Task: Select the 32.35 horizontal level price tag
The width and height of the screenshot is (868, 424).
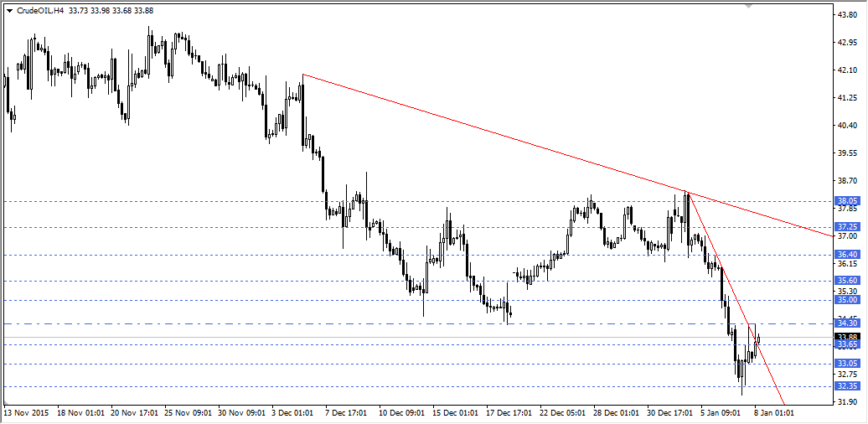Action: coord(847,386)
